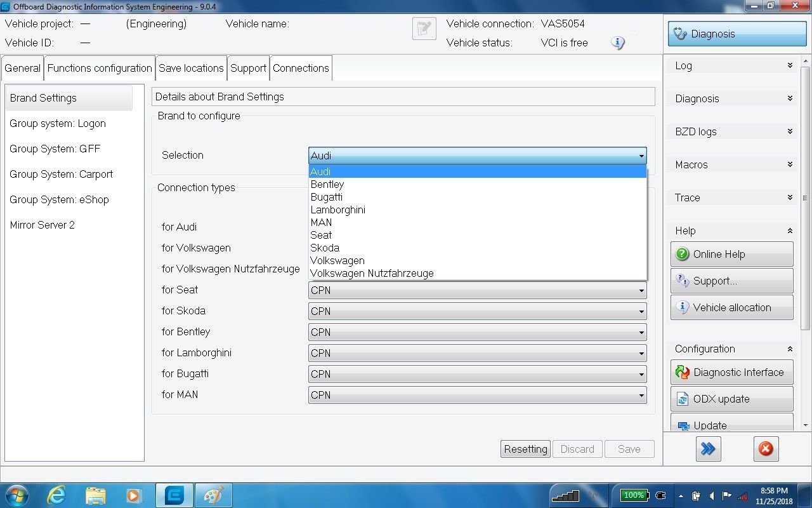This screenshot has height=508, width=812.
Task: Open Diagnostic Interface configuration
Action: (731, 372)
